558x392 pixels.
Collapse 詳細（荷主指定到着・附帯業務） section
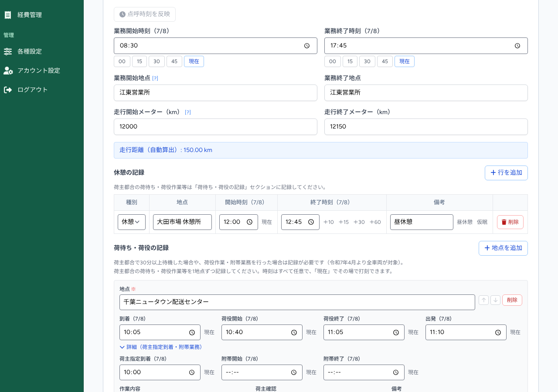click(161, 347)
